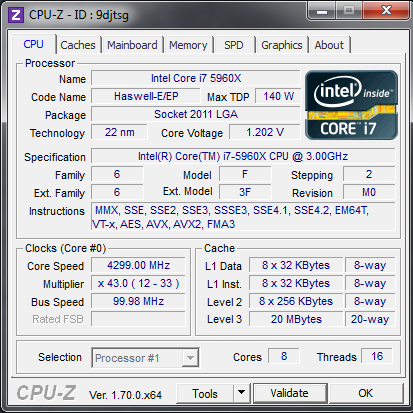The width and height of the screenshot is (413, 413).
Task: Click the OK button
Action: (366, 393)
